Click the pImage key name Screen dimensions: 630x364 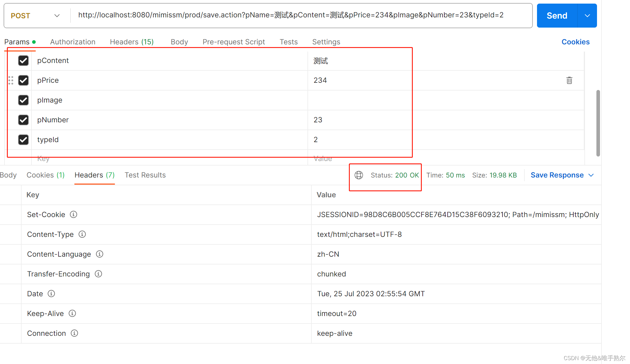[50, 100]
